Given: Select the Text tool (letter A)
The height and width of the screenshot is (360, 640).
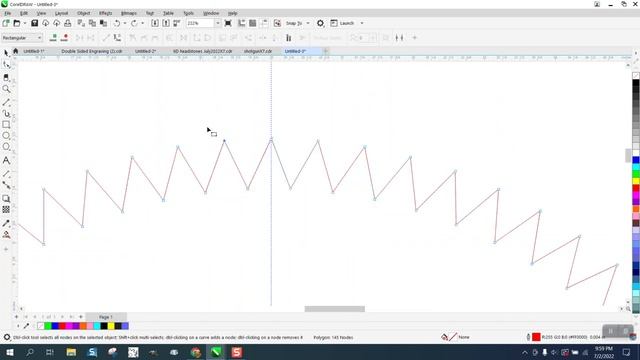Looking at the screenshot, I should tap(6, 160).
